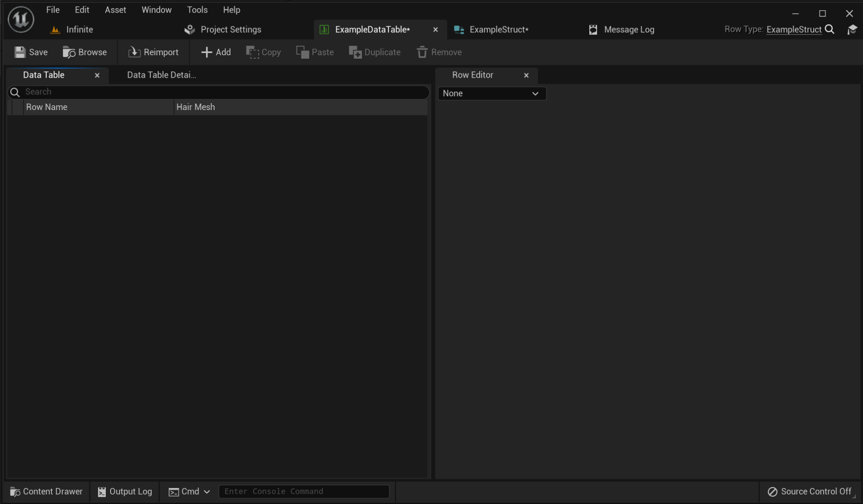Focus the data table Search field

point(218,92)
